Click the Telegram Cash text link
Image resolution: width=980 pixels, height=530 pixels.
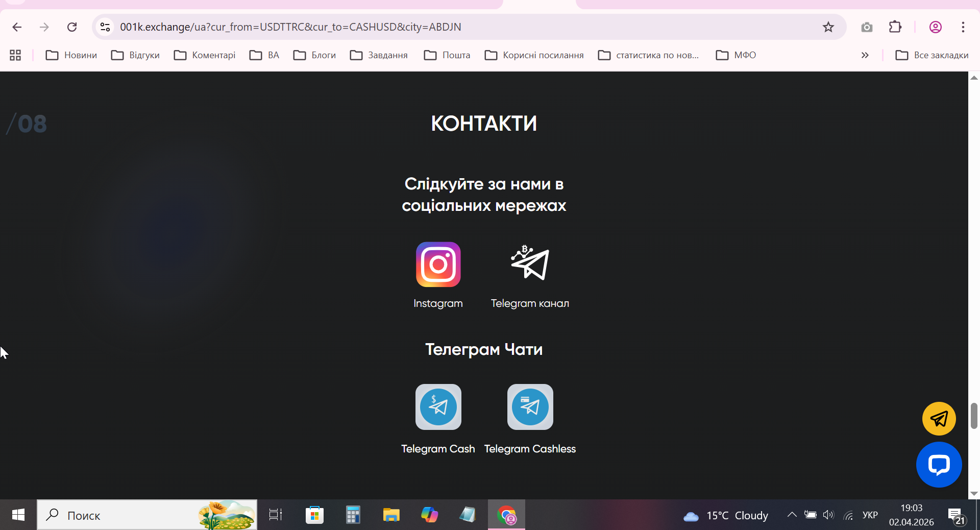coord(438,449)
